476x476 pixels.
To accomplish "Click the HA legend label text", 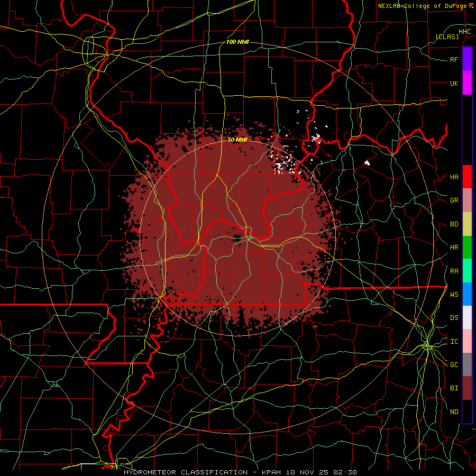I will (x=454, y=177).
